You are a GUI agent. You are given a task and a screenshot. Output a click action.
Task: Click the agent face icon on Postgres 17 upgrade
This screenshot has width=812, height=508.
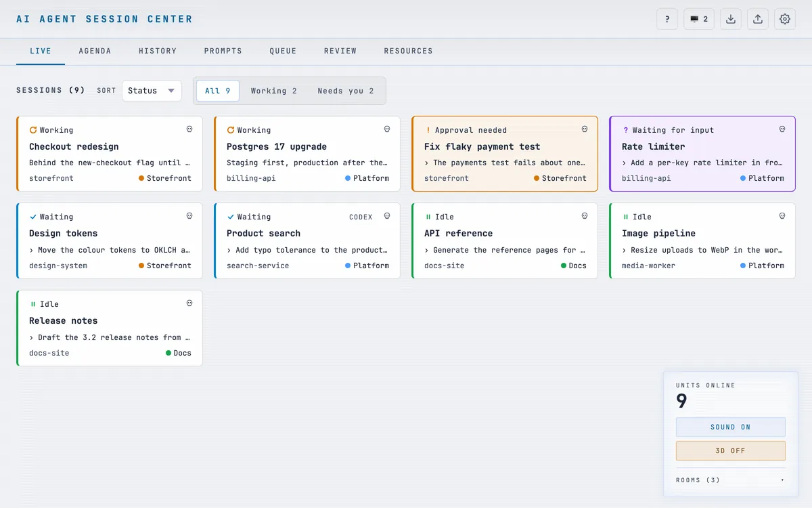(x=387, y=129)
